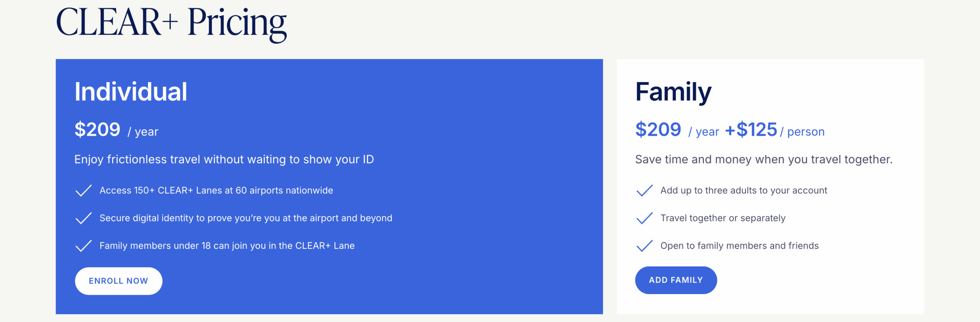Select checkmark next to Secure digital identity
This screenshot has height=322, width=980.
83,218
